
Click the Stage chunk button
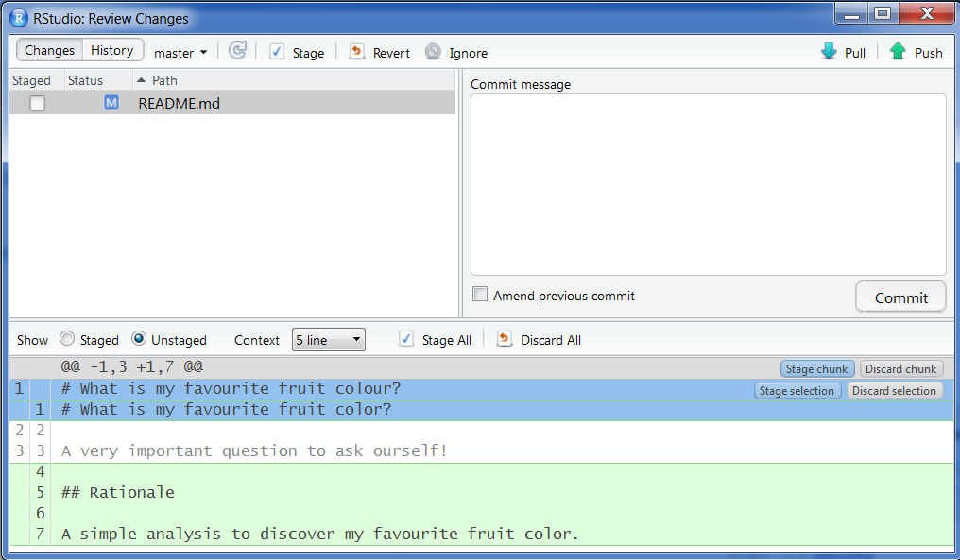(816, 368)
